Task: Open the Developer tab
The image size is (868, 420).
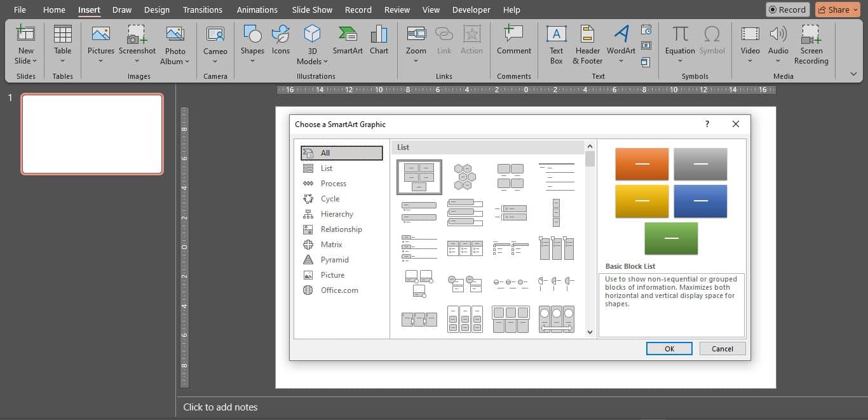Action: tap(471, 10)
